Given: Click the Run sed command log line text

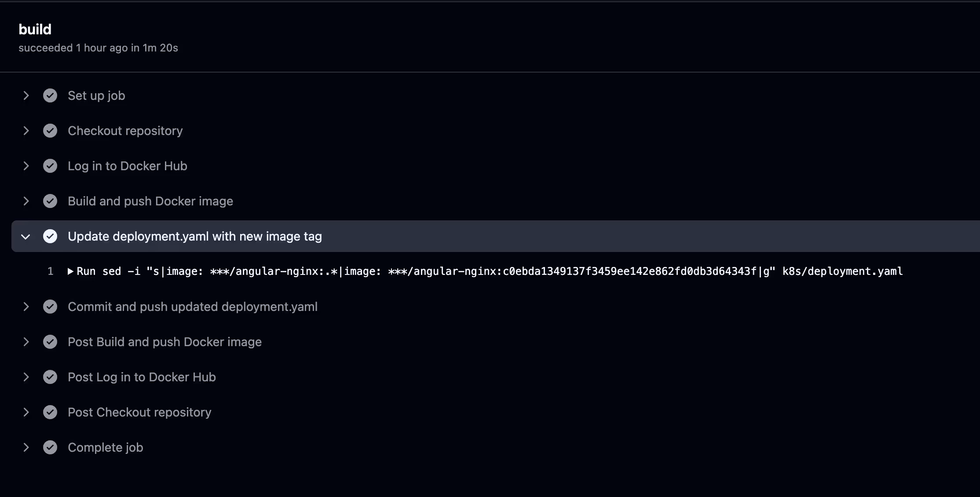Looking at the screenshot, I should tap(490, 271).
